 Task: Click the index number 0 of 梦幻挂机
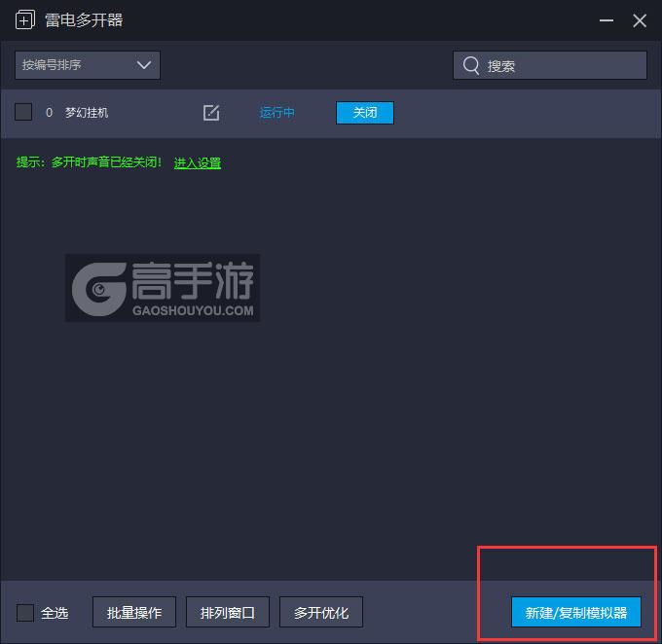click(49, 113)
